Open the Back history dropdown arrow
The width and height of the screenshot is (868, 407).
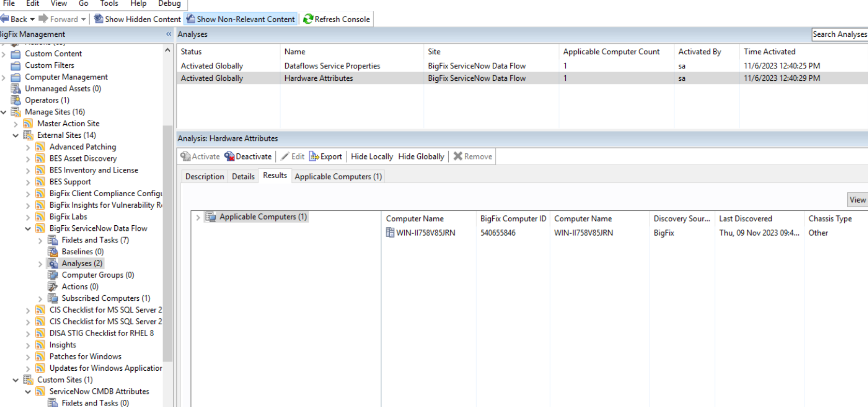(x=33, y=19)
